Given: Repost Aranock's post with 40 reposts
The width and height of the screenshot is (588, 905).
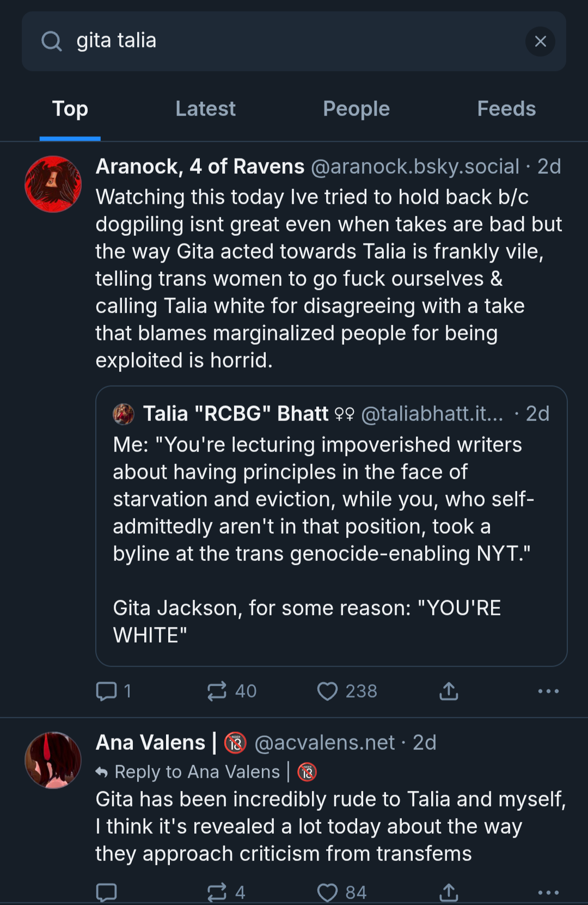Looking at the screenshot, I should point(217,691).
